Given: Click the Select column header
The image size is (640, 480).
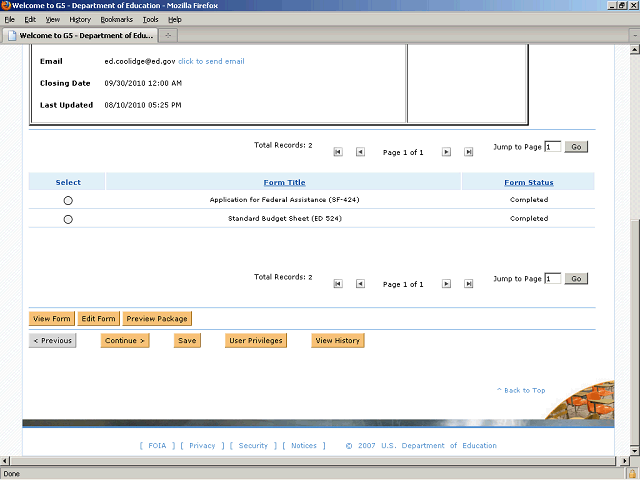Looking at the screenshot, I should click(x=68, y=182).
